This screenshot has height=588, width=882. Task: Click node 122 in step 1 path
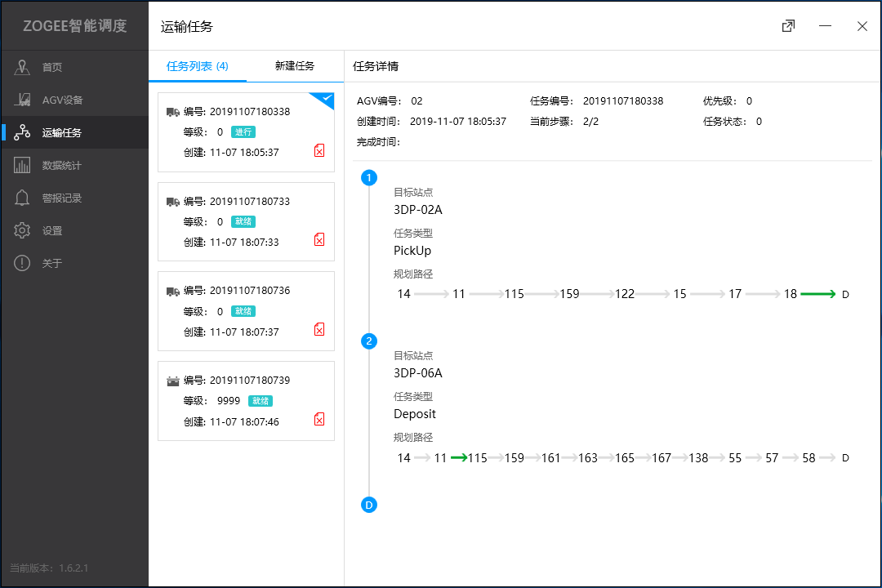625,294
